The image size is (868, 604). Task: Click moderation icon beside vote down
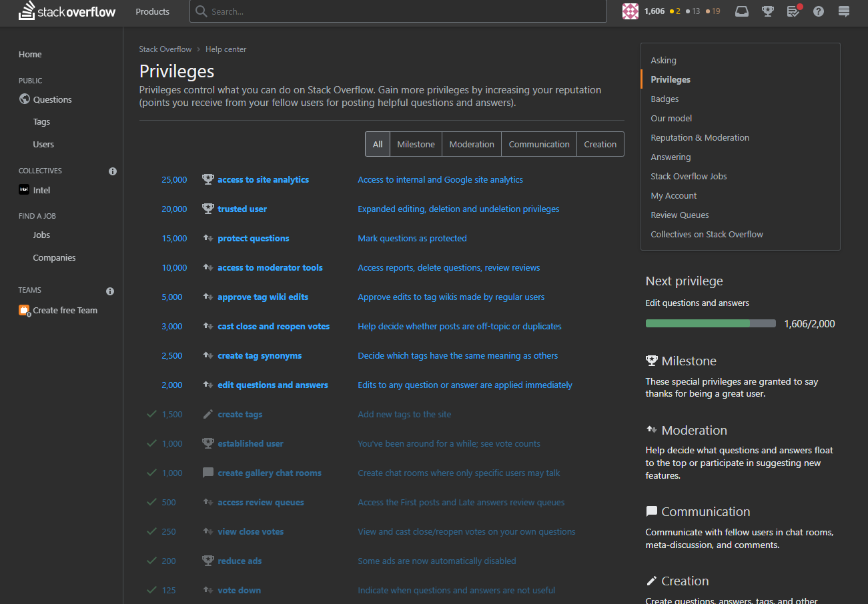click(208, 590)
